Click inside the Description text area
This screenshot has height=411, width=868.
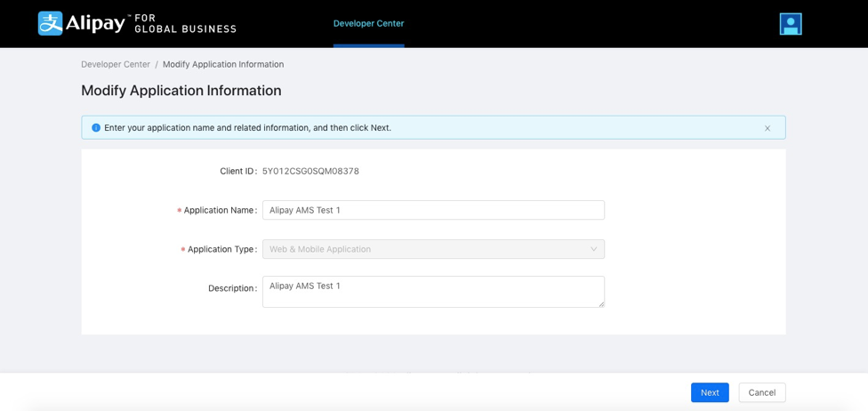click(x=433, y=292)
